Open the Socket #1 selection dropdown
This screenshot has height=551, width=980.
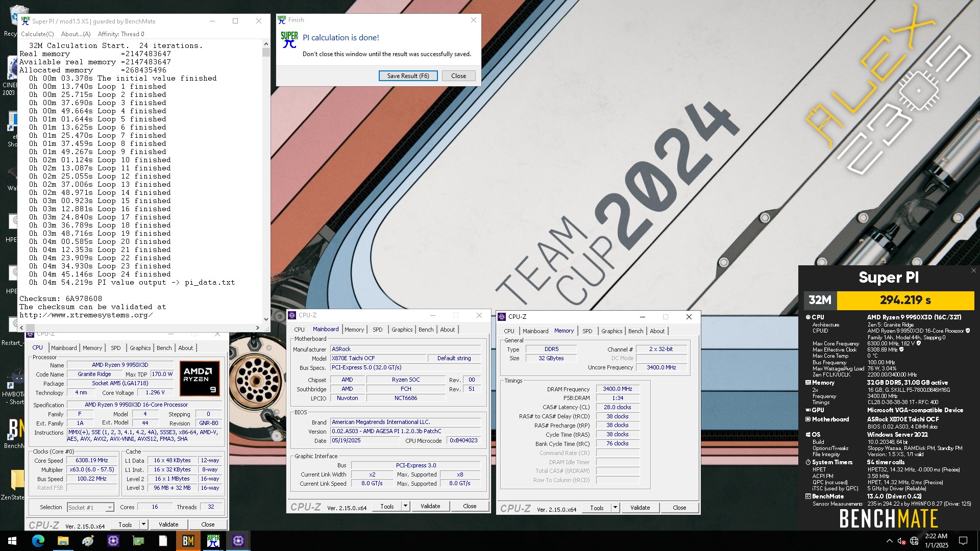pyautogui.click(x=90, y=507)
